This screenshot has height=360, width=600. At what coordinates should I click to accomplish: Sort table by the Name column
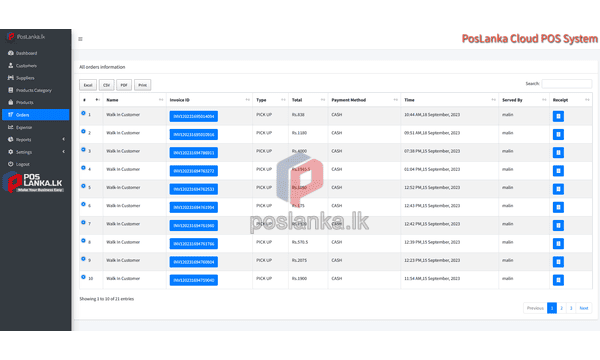[134, 100]
